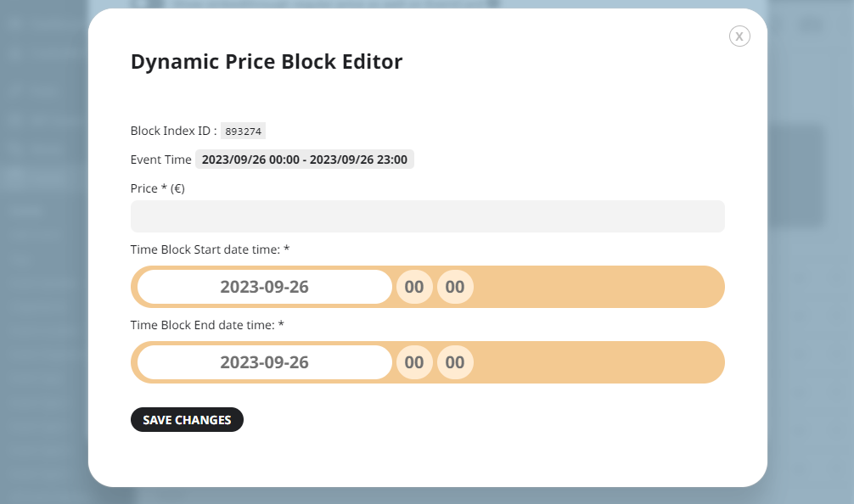Viewport: 854px width, 504px height.
Task: Close the Dynamic Price Block Editor dialog
Action: 739,36
